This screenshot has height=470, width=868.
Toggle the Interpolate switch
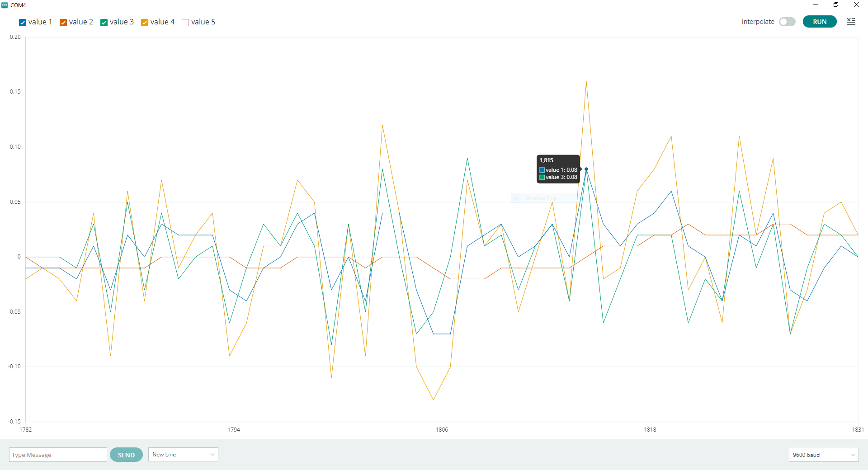[787, 22]
